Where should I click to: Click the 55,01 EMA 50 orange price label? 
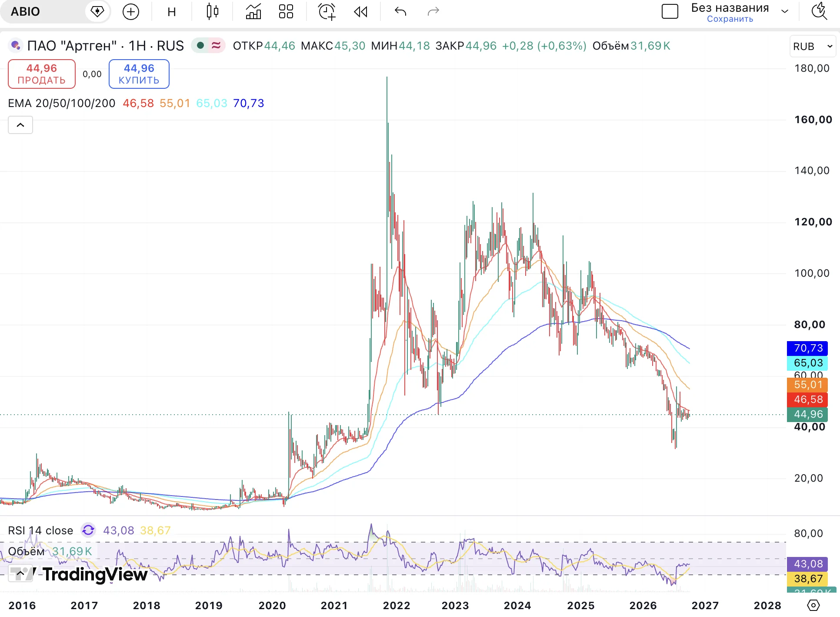(808, 385)
